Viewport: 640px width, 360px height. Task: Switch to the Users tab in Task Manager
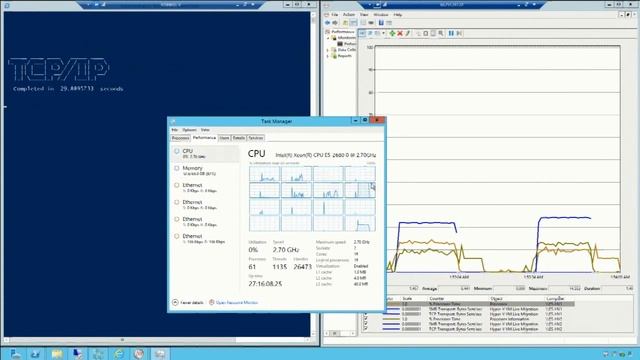coord(224,138)
